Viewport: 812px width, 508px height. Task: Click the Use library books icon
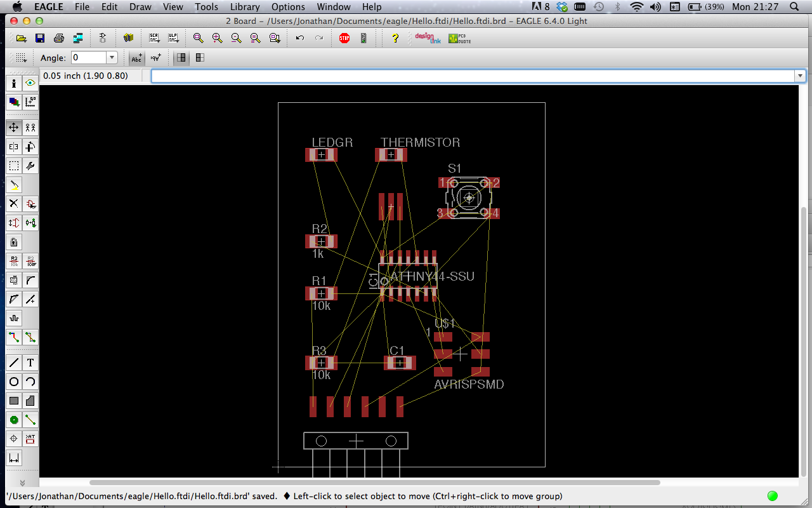coord(129,38)
